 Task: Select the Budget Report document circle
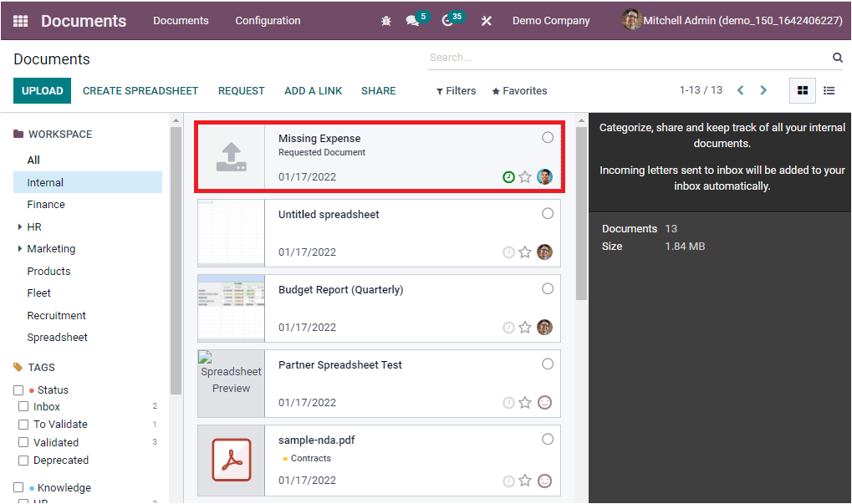click(x=548, y=288)
